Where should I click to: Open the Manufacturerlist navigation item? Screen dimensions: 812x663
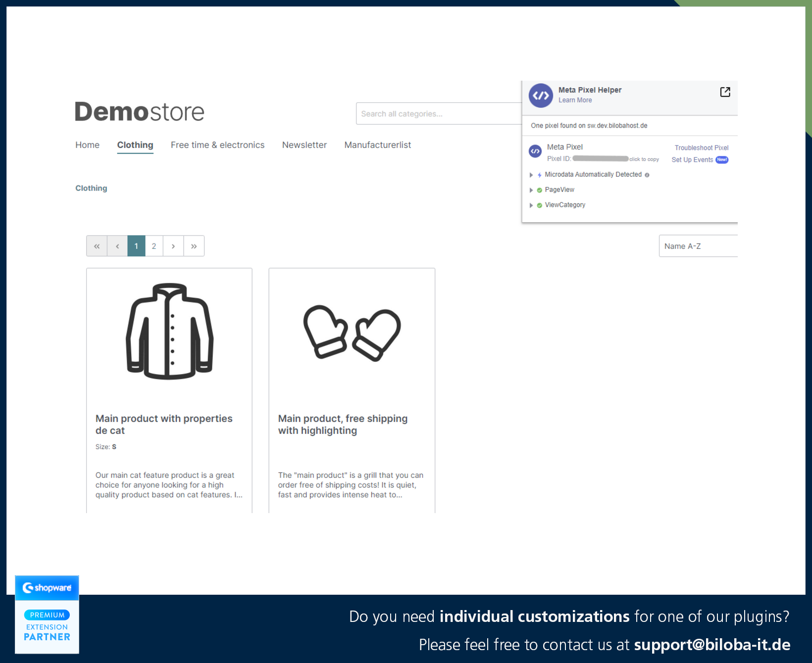pos(378,145)
